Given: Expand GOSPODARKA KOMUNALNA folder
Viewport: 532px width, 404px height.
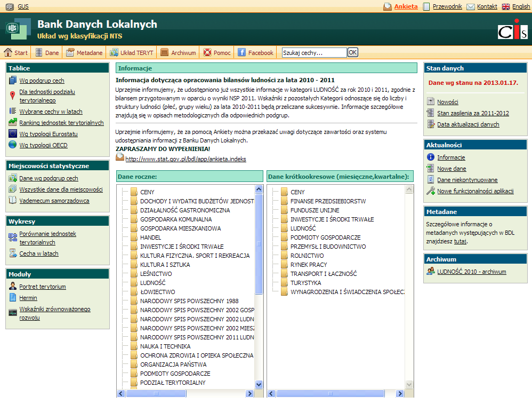Looking at the screenshot, I should [x=133, y=219].
